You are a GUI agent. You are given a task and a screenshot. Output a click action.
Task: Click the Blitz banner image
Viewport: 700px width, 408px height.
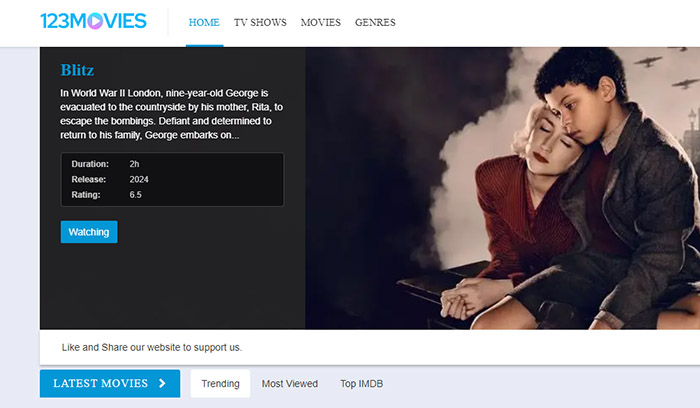(500, 188)
